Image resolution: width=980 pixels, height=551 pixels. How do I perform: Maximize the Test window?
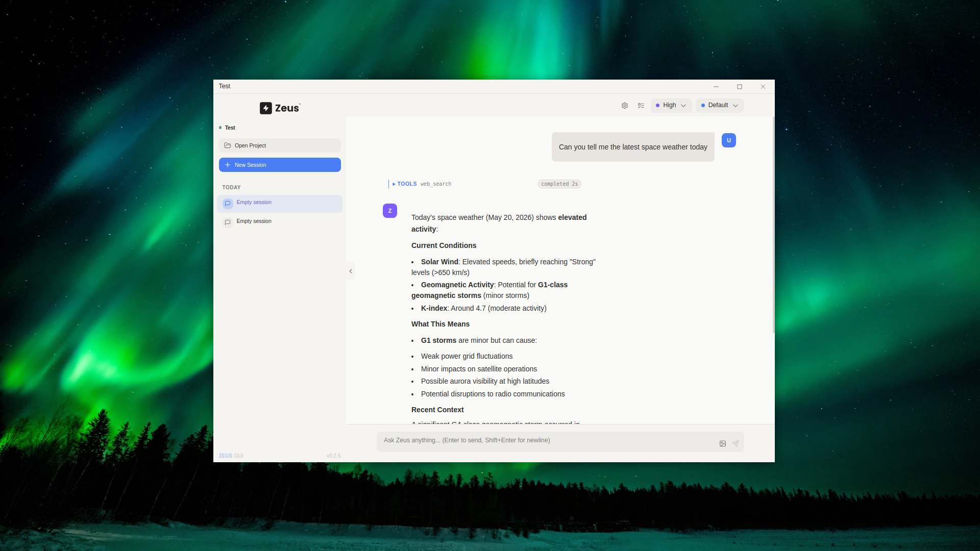pyautogui.click(x=740, y=87)
